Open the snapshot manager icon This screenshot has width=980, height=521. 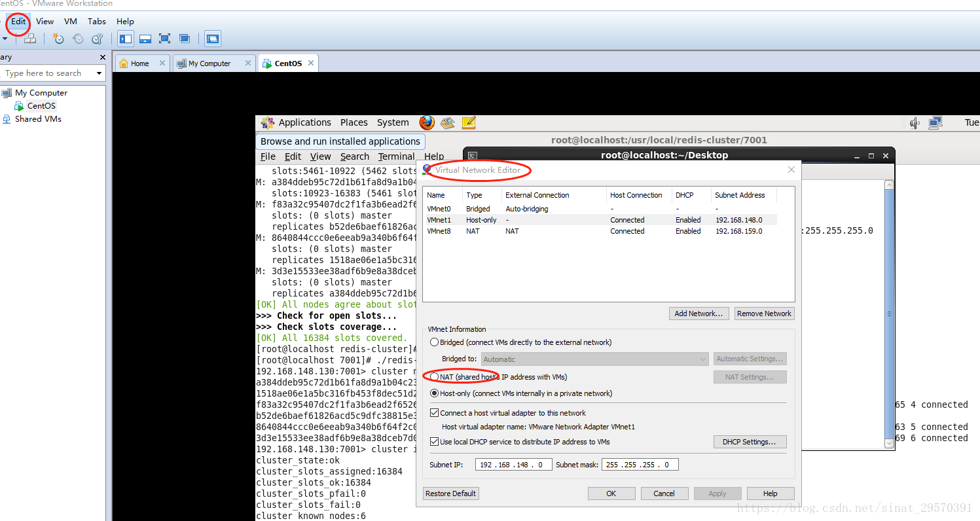(x=97, y=39)
